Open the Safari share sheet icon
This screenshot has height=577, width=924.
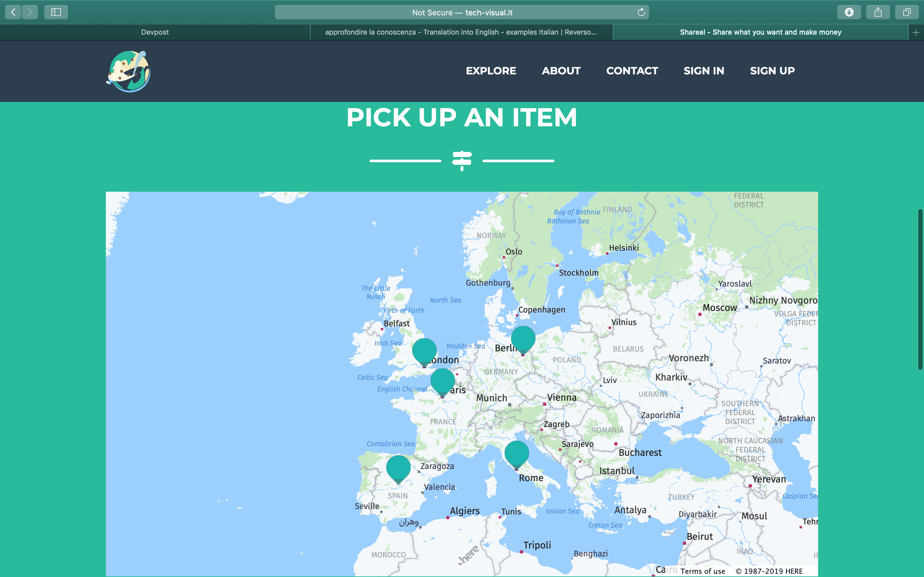point(878,12)
